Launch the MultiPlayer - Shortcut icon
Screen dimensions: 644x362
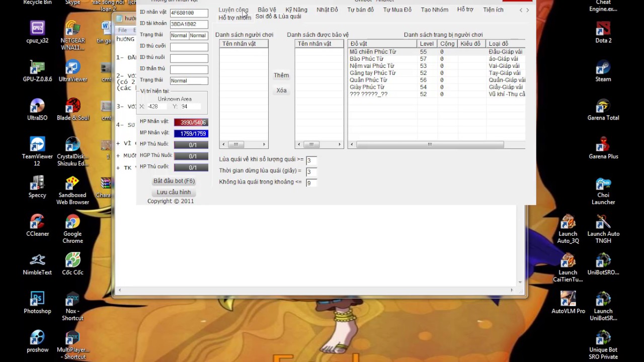(72, 345)
